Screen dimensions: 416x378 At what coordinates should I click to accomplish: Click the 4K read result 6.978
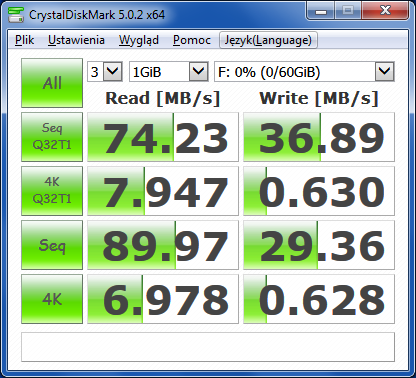tap(163, 299)
